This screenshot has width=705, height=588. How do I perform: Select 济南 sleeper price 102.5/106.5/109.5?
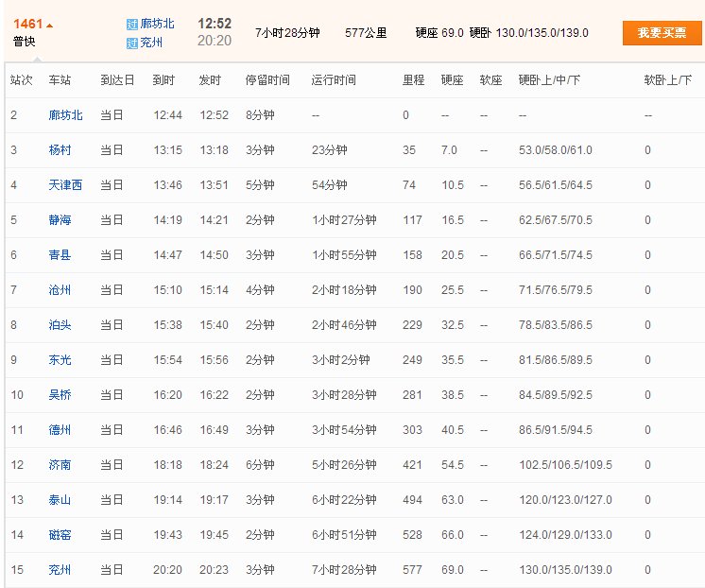[x=566, y=465]
